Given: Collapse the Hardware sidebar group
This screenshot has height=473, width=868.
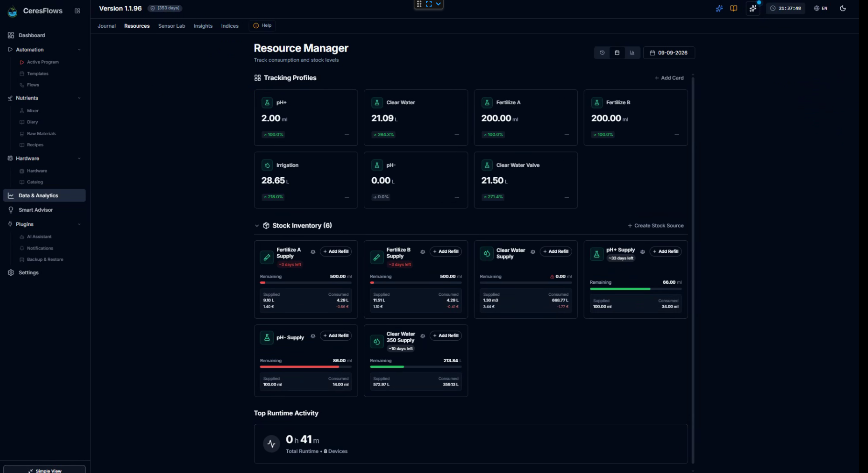Looking at the screenshot, I should (x=79, y=158).
